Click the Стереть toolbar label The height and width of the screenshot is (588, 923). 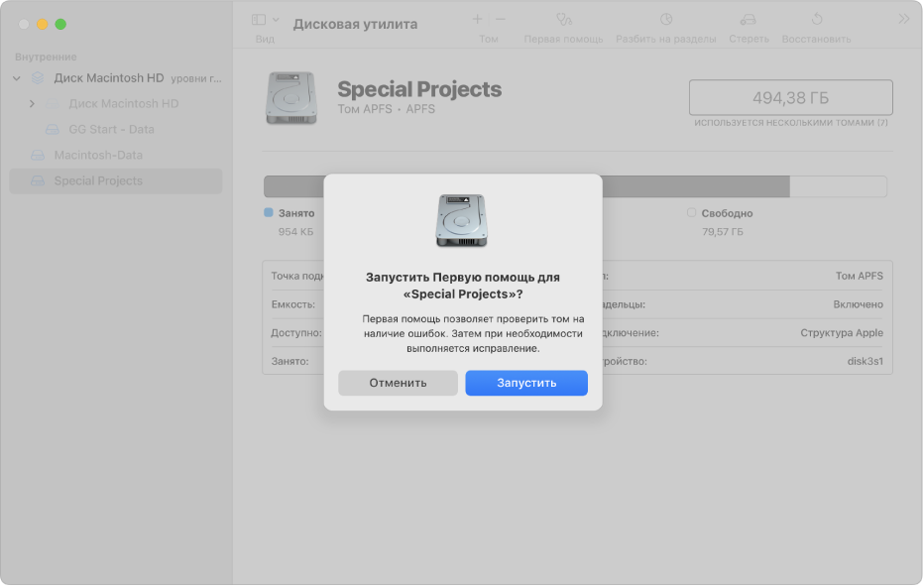pyautogui.click(x=749, y=39)
